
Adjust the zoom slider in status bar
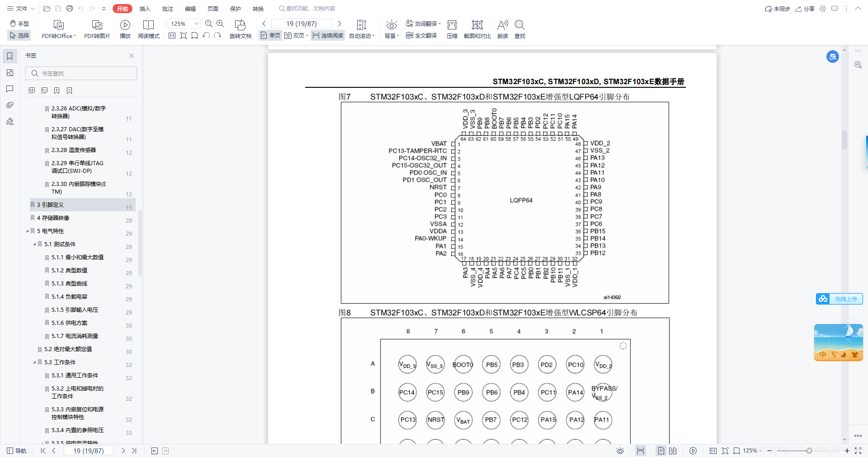tap(809, 451)
